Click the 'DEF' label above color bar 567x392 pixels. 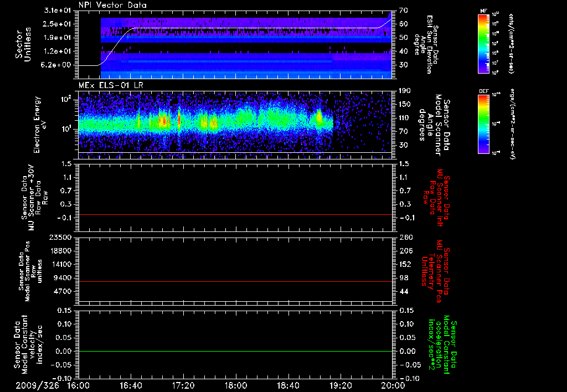(483, 91)
